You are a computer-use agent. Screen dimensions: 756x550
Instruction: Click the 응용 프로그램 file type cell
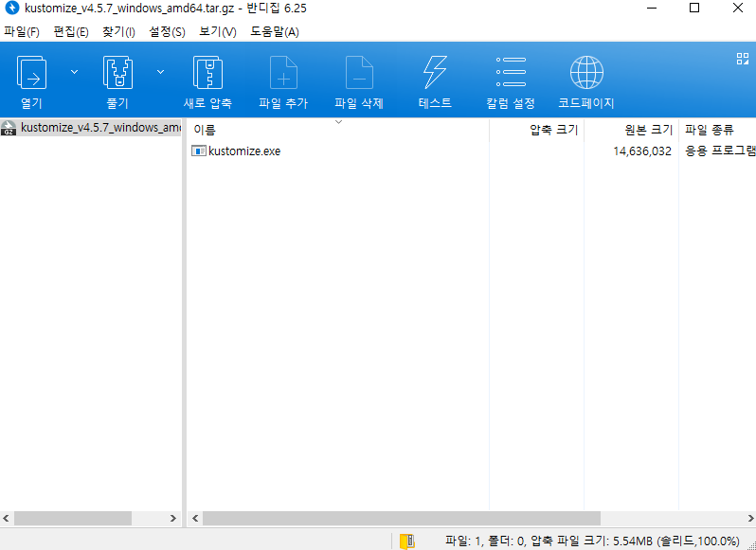point(720,151)
